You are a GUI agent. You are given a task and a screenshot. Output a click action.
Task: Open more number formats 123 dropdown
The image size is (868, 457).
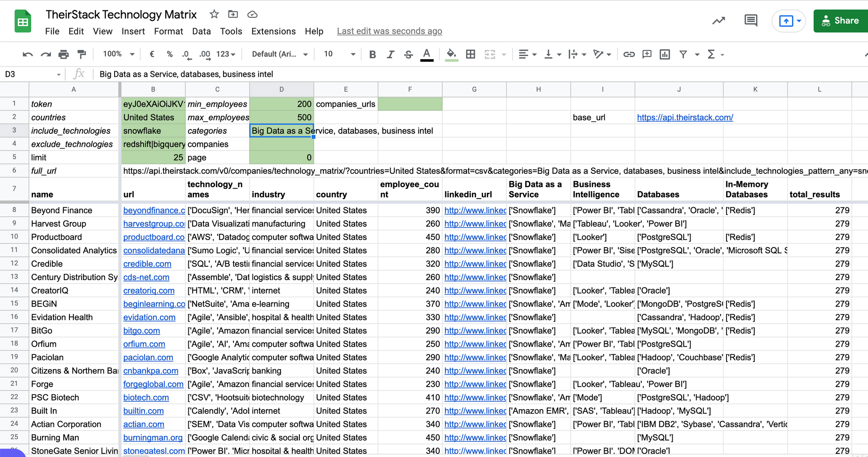tap(226, 54)
